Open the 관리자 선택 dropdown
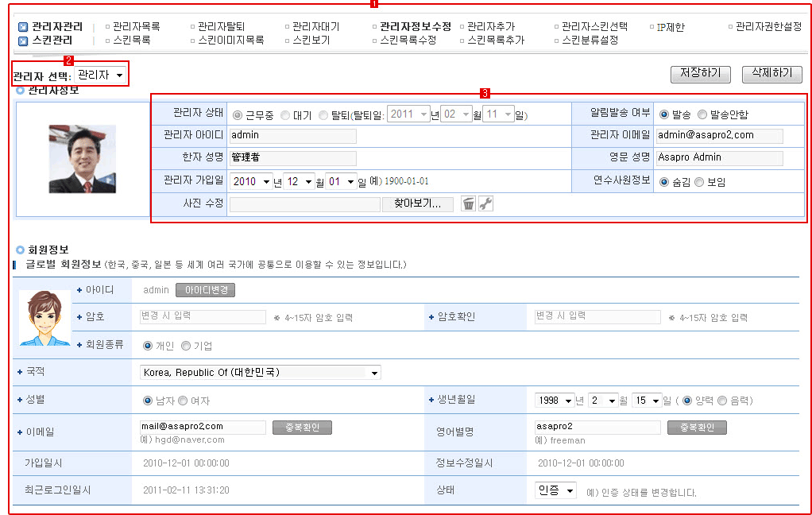812x515 pixels. point(100,76)
